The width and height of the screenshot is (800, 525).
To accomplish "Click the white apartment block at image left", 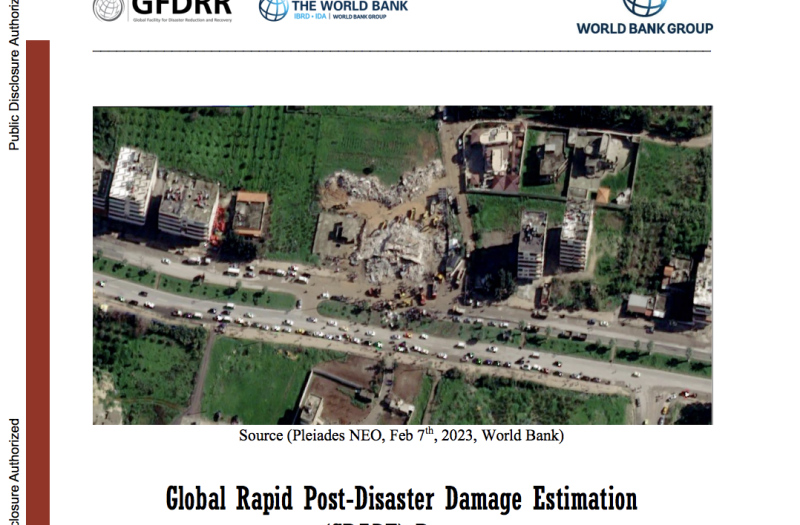I will [x=132, y=186].
